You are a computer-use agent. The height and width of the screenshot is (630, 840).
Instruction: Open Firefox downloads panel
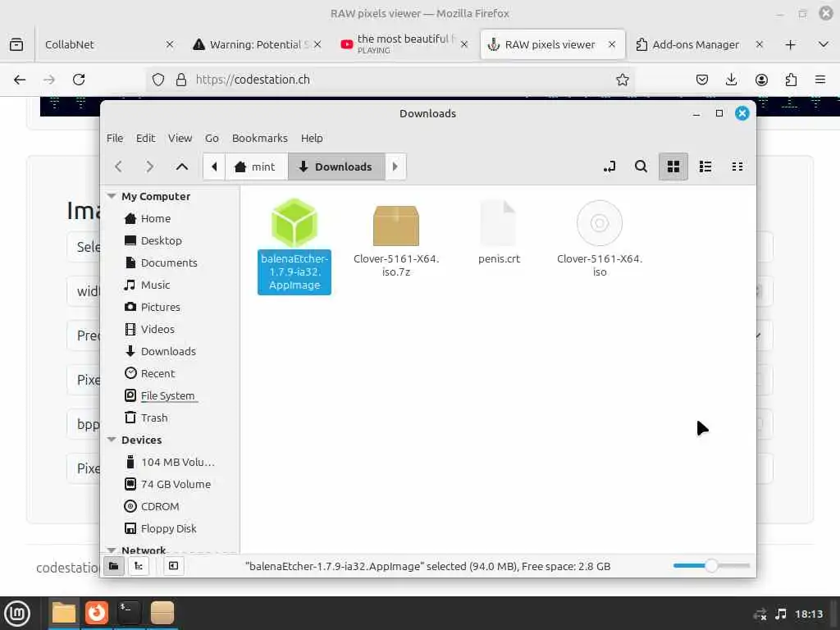(731, 80)
